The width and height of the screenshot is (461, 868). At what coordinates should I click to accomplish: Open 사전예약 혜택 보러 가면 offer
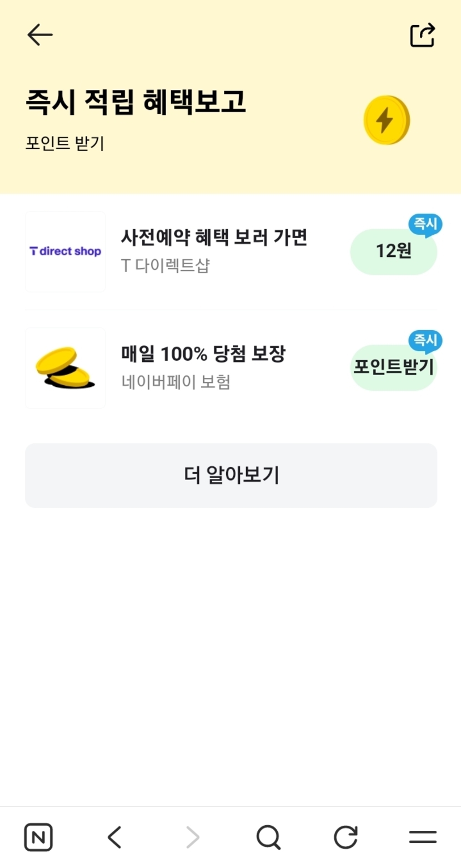(x=214, y=238)
